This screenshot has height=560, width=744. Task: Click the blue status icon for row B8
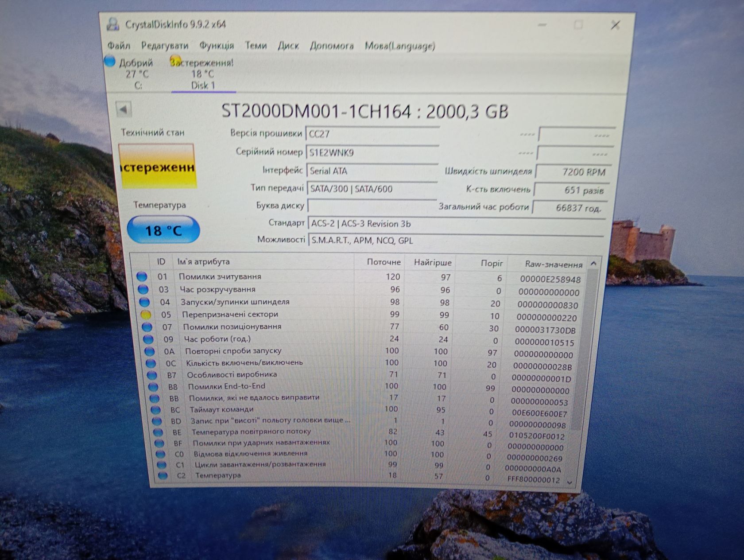(x=154, y=387)
